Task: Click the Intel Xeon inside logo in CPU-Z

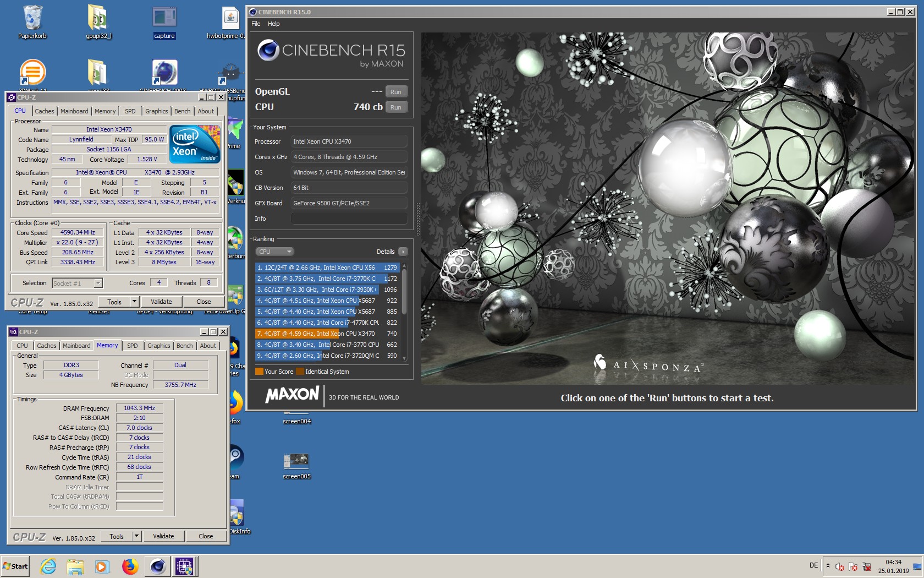Action: click(x=195, y=144)
